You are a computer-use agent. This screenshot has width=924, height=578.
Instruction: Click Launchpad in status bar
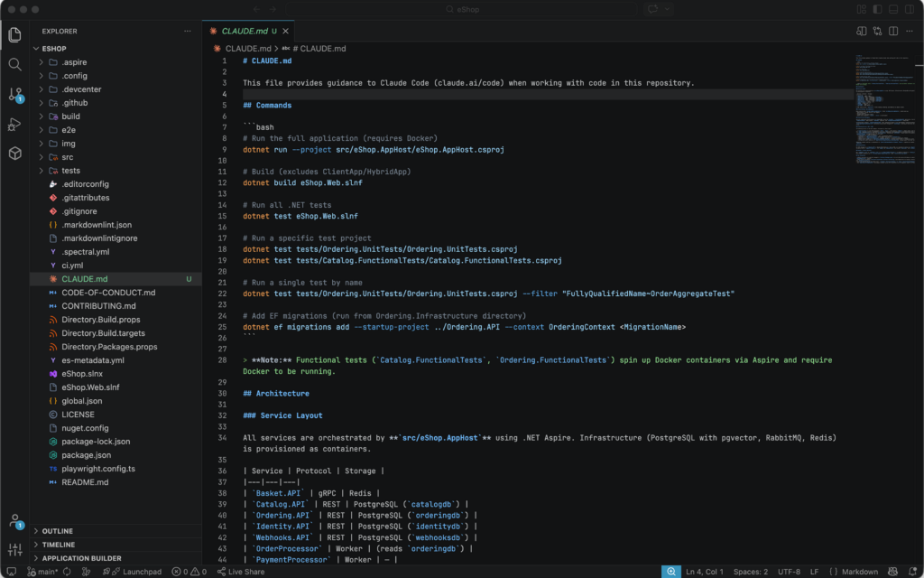pos(132,572)
